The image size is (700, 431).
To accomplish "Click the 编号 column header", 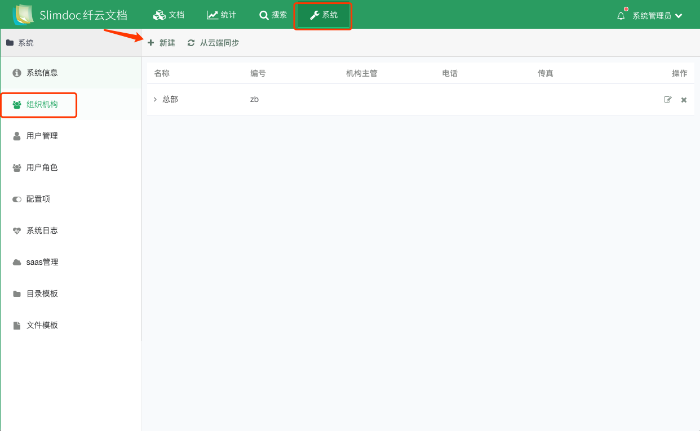I will (x=258, y=73).
